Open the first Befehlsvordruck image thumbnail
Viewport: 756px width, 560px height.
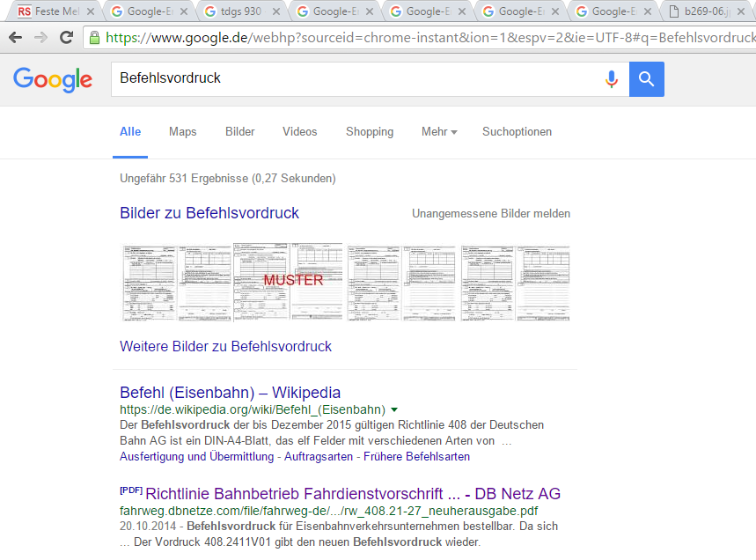177,284
